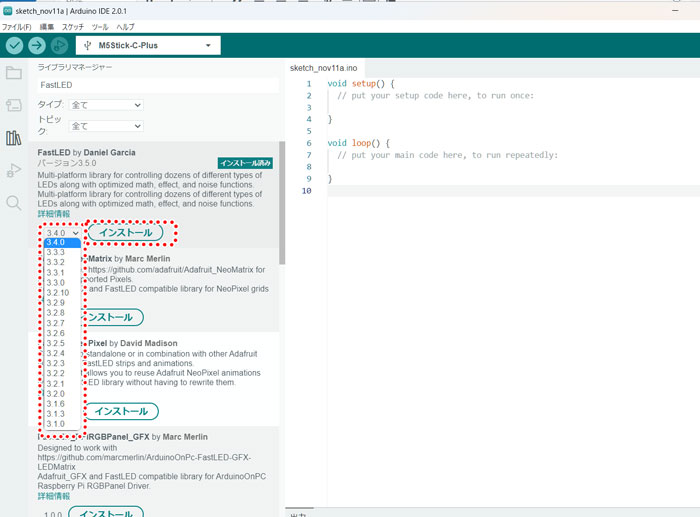This screenshot has height=517, width=700.
Task: Open the 編集 menu
Action: click(46, 27)
